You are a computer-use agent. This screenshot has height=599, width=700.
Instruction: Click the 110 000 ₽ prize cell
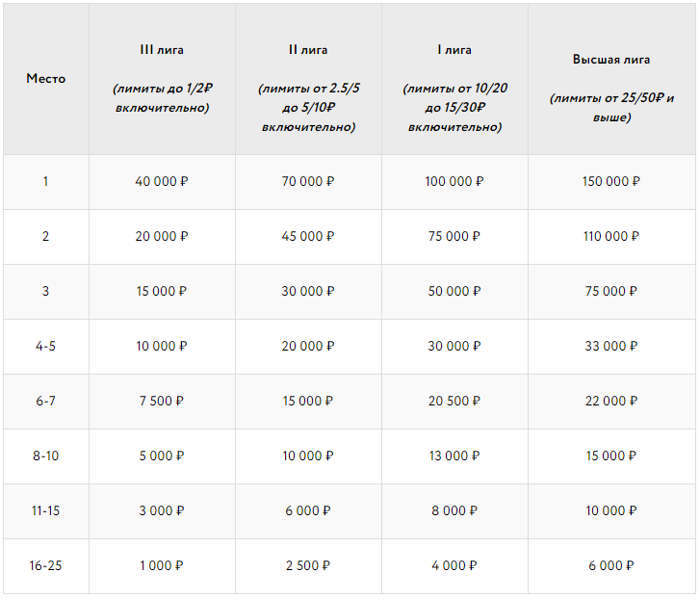click(x=611, y=236)
